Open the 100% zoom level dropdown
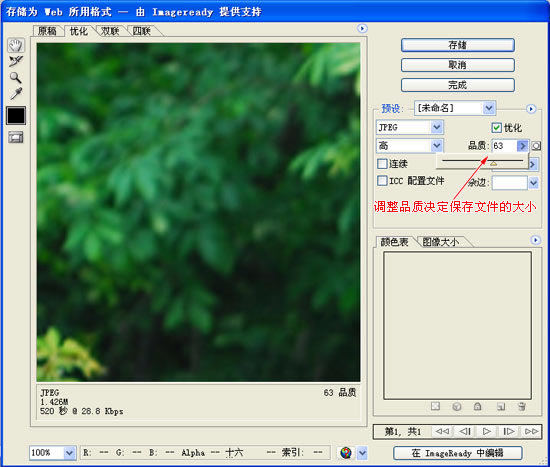The width and height of the screenshot is (550, 467). point(53,453)
